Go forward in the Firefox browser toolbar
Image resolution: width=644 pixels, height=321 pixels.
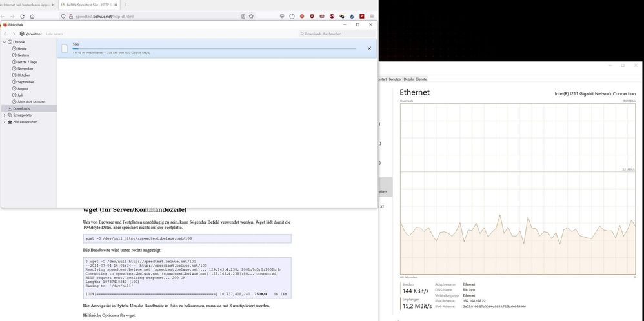pyautogui.click(x=12, y=16)
